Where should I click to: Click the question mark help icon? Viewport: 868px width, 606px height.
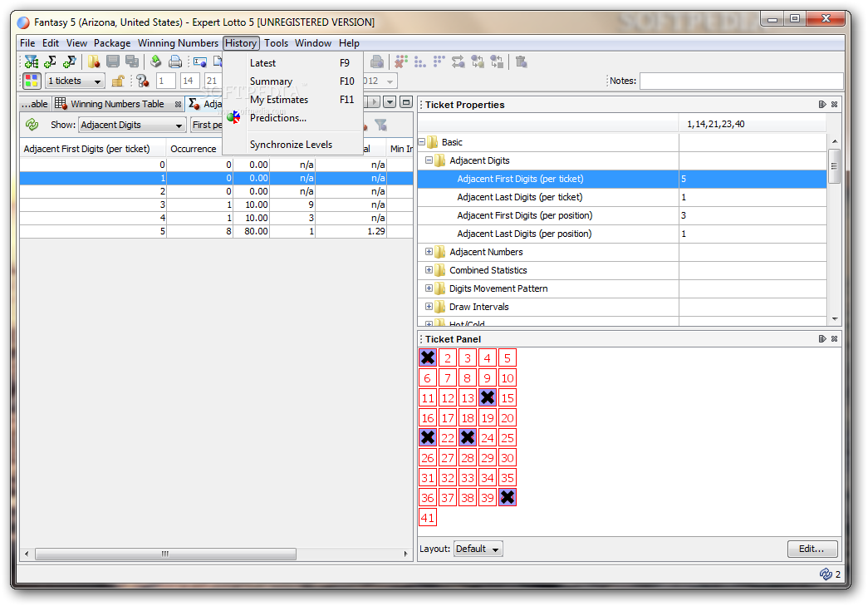point(143,81)
